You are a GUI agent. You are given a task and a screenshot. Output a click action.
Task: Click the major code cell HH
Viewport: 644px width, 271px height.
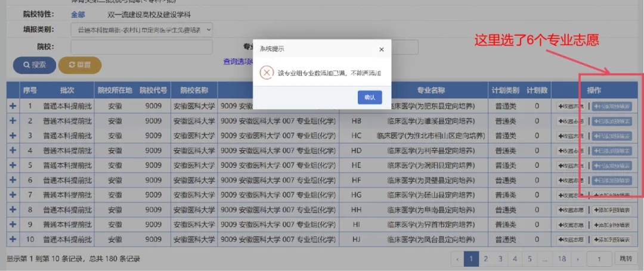tap(357, 210)
